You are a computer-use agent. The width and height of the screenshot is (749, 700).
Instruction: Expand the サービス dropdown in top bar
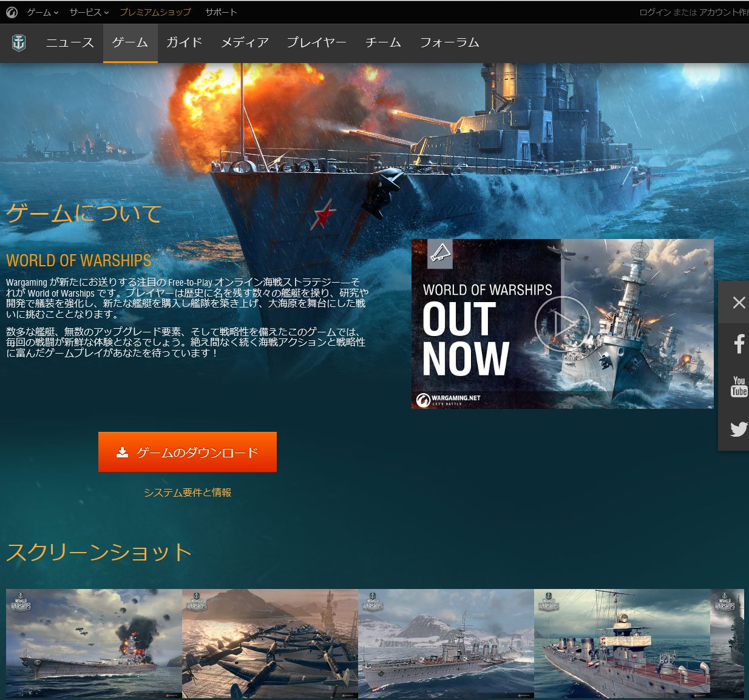[89, 12]
